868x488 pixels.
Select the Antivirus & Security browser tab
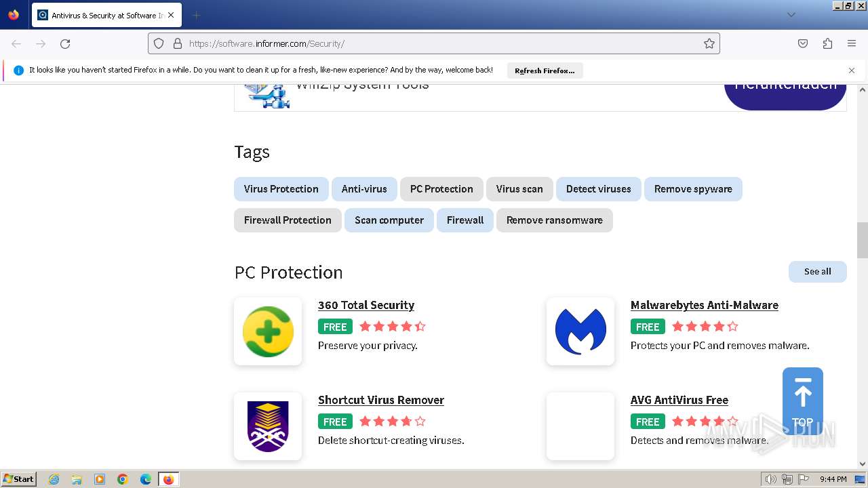(x=106, y=15)
